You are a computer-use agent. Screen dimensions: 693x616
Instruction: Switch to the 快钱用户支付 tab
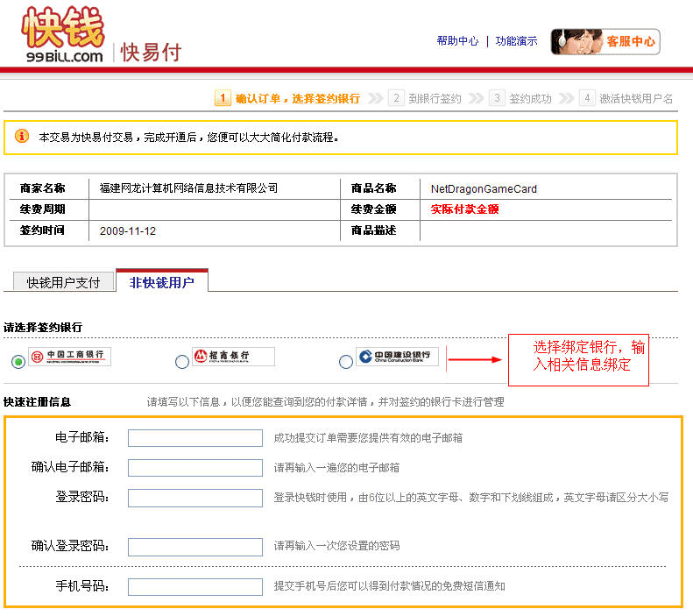[63, 282]
